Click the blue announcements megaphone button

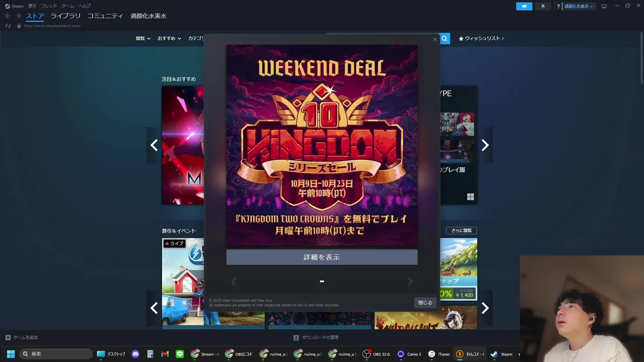click(x=524, y=6)
